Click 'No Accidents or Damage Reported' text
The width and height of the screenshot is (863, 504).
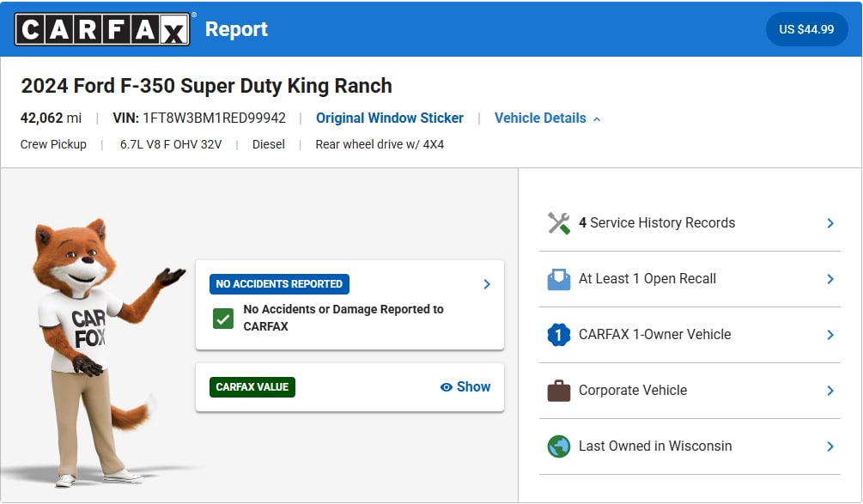pyautogui.click(x=343, y=318)
